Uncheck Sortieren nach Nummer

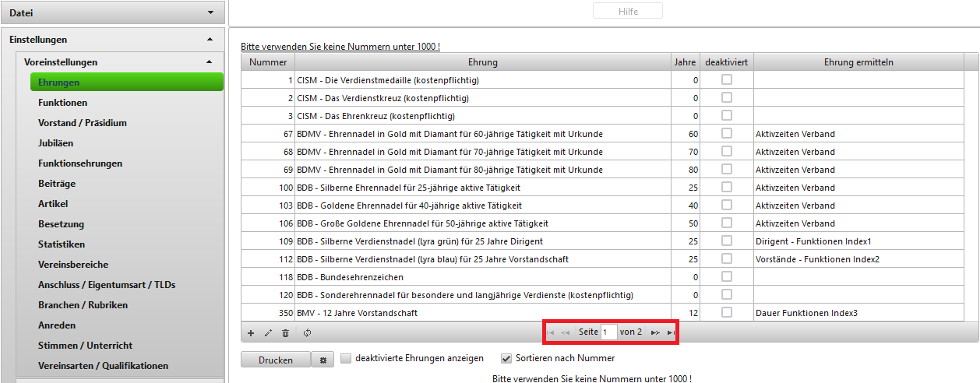(x=506, y=358)
